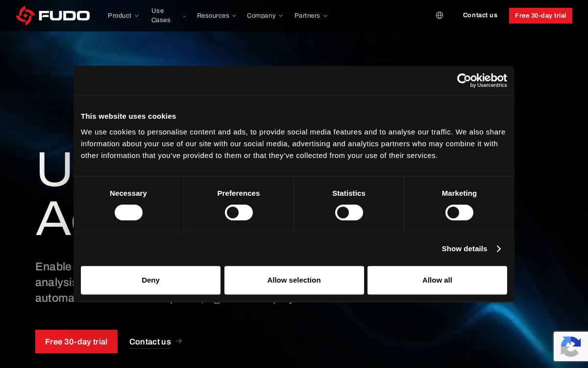This screenshot has width=588, height=368.
Task: Click the reCAPTCHA badge icon
Action: (571, 346)
